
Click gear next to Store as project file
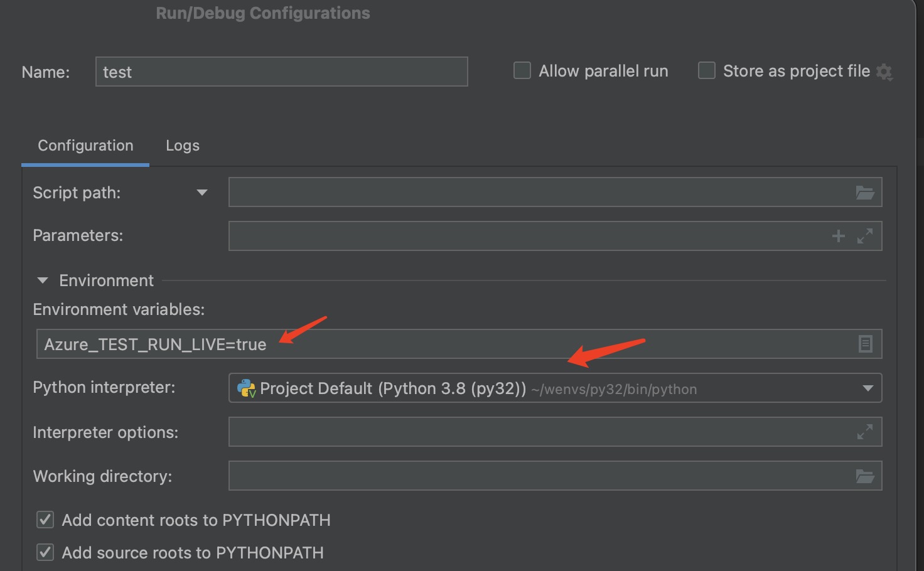tap(884, 72)
